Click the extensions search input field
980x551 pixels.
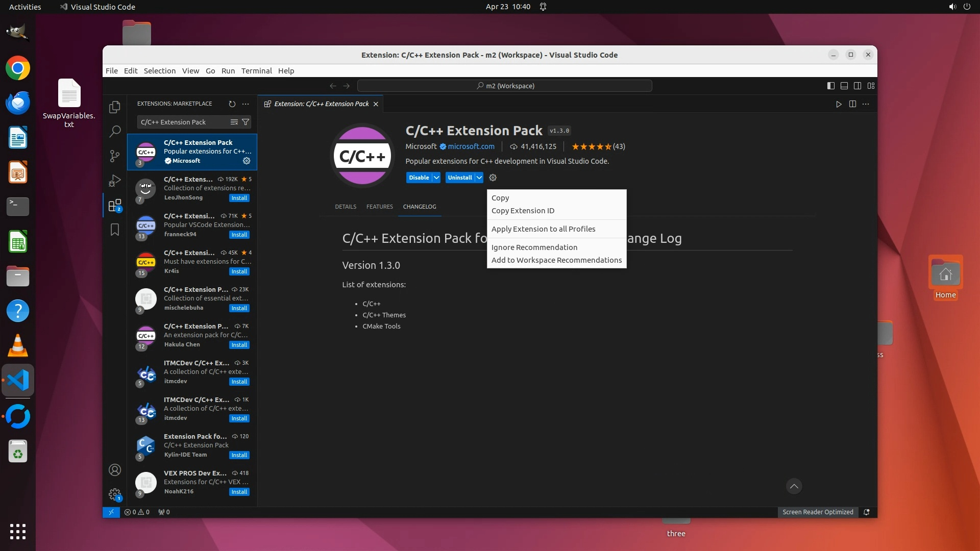181,122
